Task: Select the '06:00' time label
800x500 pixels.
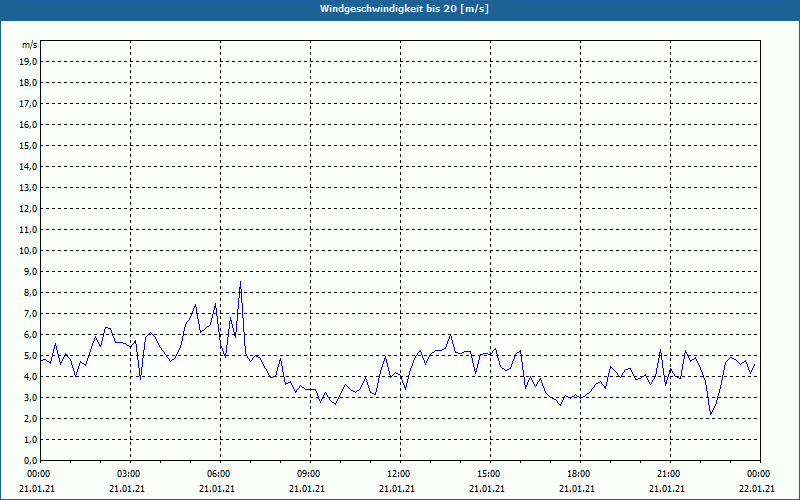Action: tap(218, 474)
